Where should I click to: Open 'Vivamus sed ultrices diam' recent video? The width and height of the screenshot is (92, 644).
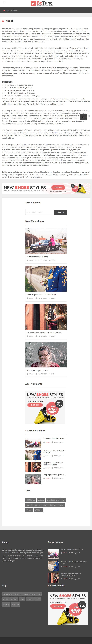54,438
